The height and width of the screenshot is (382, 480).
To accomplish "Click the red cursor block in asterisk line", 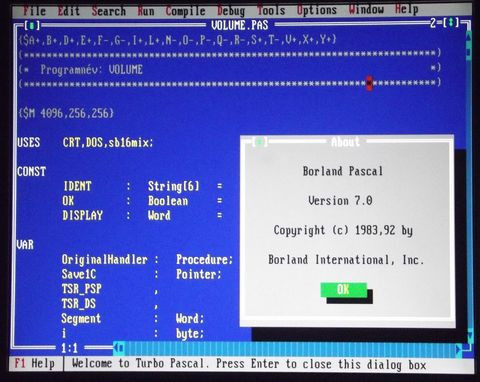I will 369,83.
